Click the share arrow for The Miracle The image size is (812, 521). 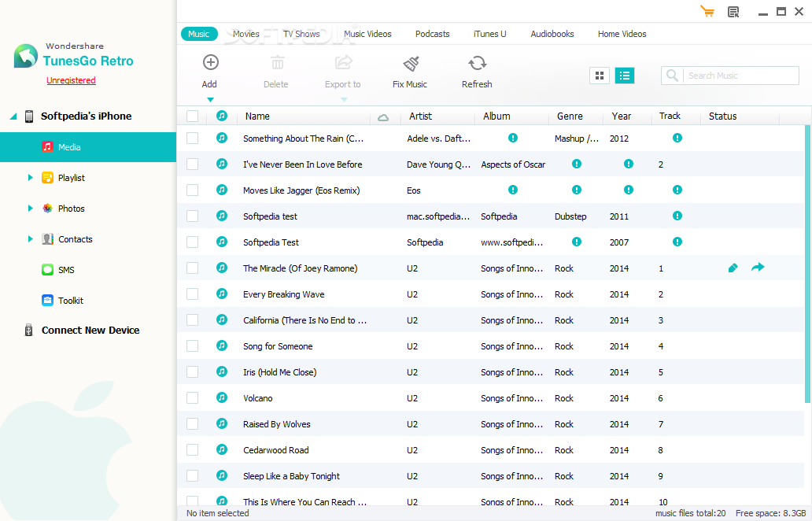click(x=758, y=268)
